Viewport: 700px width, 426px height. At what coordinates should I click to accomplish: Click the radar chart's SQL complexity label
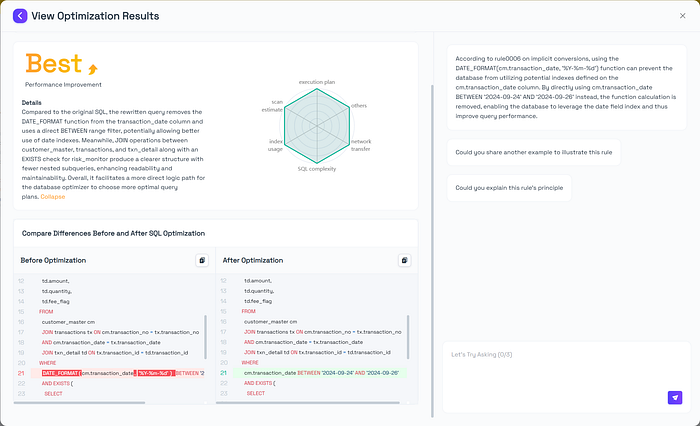click(x=317, y=169)
